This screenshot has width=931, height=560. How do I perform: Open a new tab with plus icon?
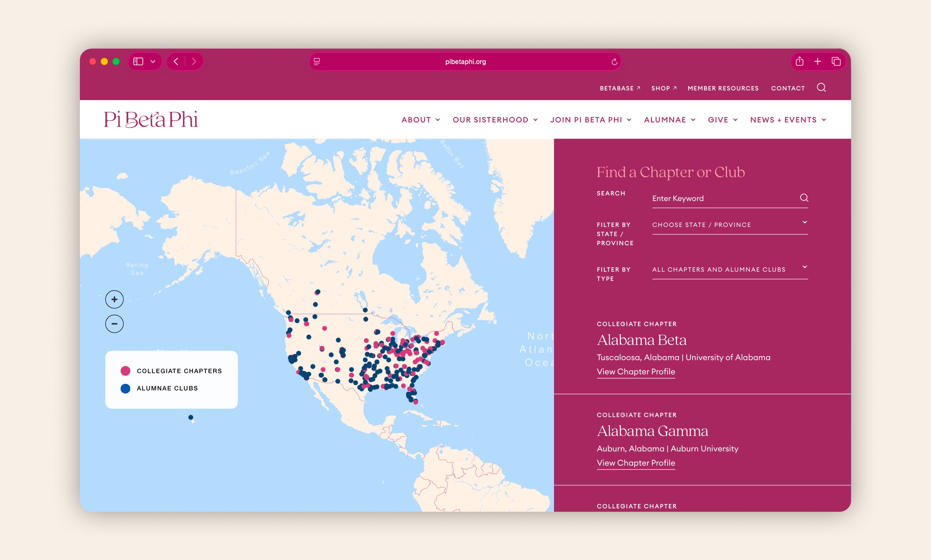pyautogui.click(x=817, y=61)
